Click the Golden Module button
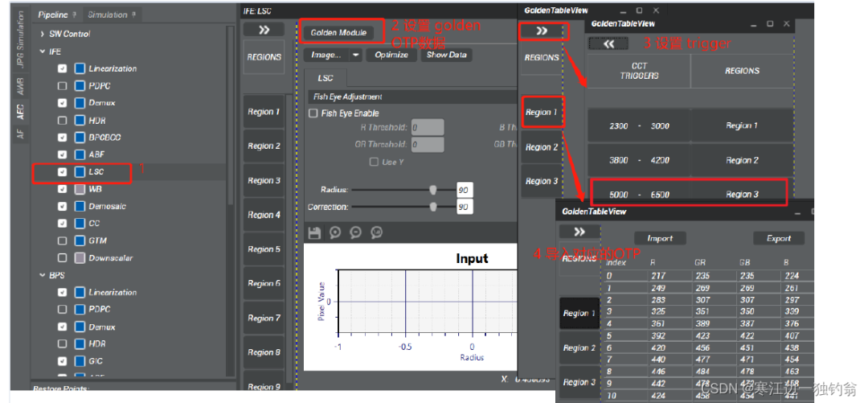Screen dimensions: 868x403 338,33
